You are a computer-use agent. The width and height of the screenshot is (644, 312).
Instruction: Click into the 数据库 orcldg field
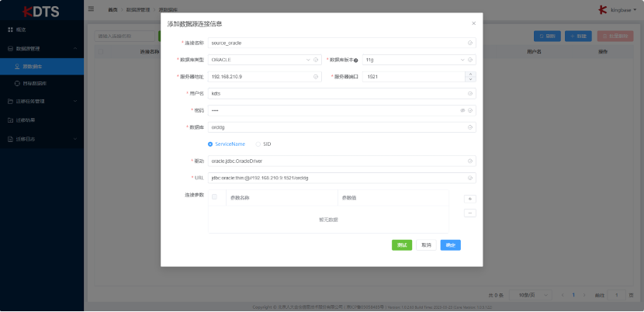click(x=341, y=127)
